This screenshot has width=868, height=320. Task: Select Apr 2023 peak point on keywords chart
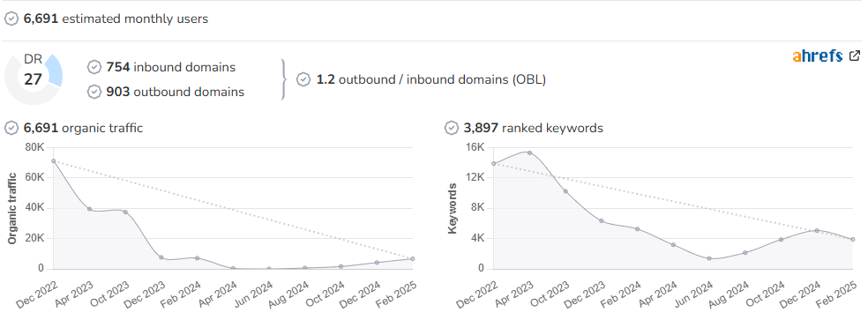pyautogui.click(x=530, y=153)
